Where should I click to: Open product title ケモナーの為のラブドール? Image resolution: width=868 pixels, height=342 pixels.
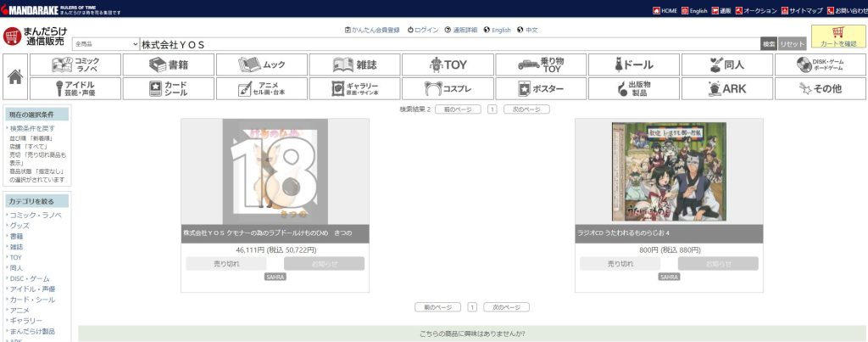tap(267, 233)
